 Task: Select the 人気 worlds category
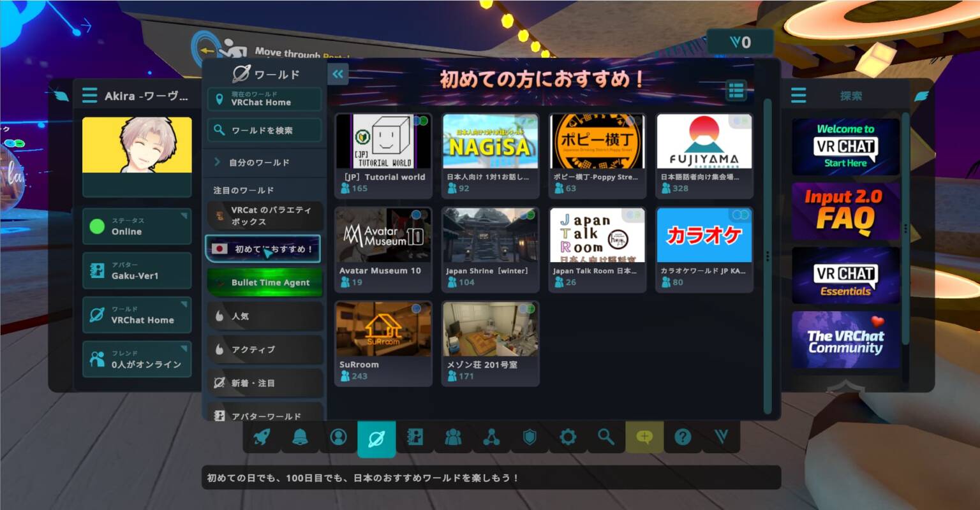tap(264, 316)
